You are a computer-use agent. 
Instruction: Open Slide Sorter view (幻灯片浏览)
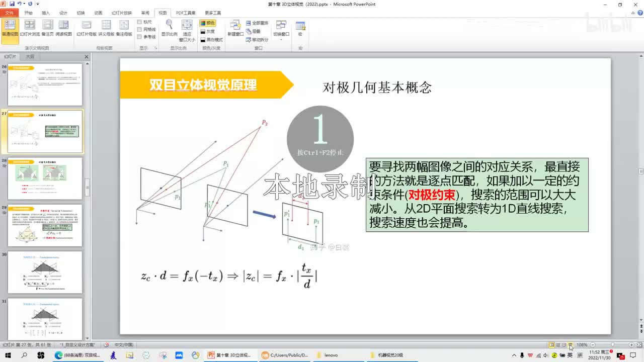pyautogui.click(x=30, y=28)
